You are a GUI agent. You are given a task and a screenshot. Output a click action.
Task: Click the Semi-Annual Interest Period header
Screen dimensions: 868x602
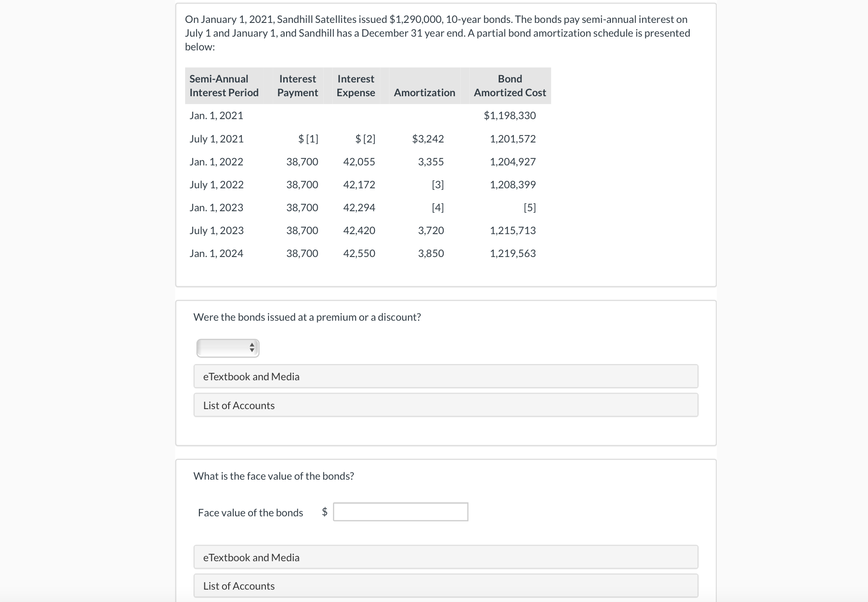(x=224, y=85)
